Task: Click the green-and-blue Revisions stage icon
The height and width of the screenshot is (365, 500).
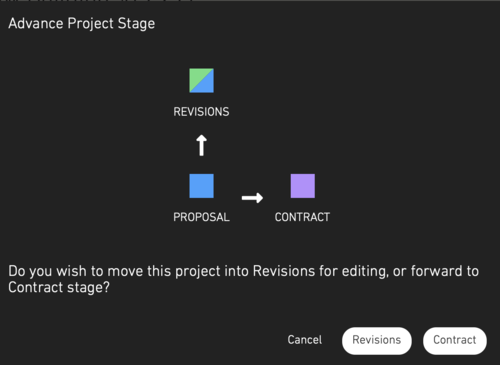Action: pyautogui.click(x=201, y=80)
